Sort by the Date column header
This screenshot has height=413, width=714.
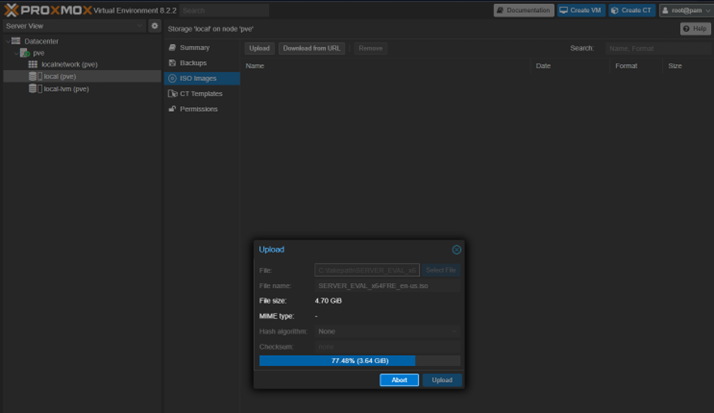point(570,66)
